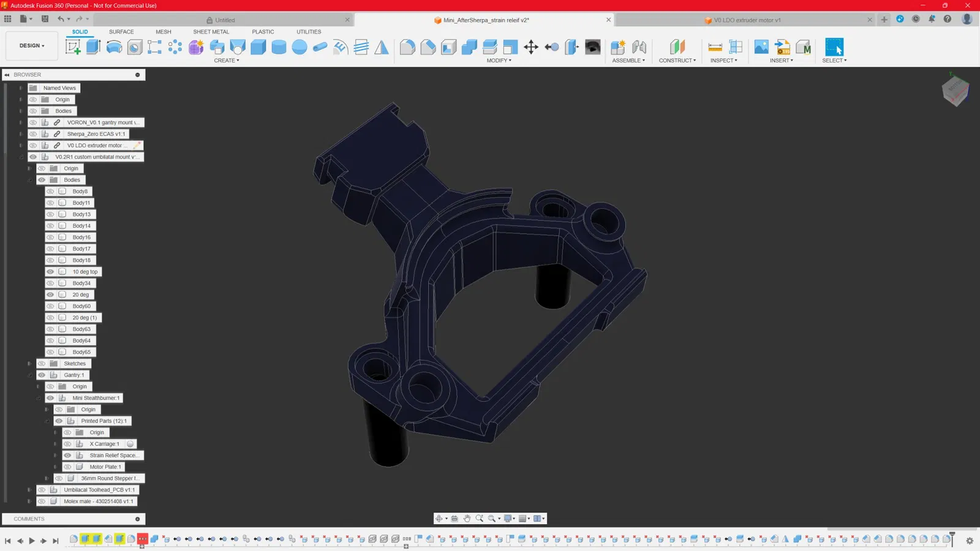Expand the Sketches folder

pos(29,364)
